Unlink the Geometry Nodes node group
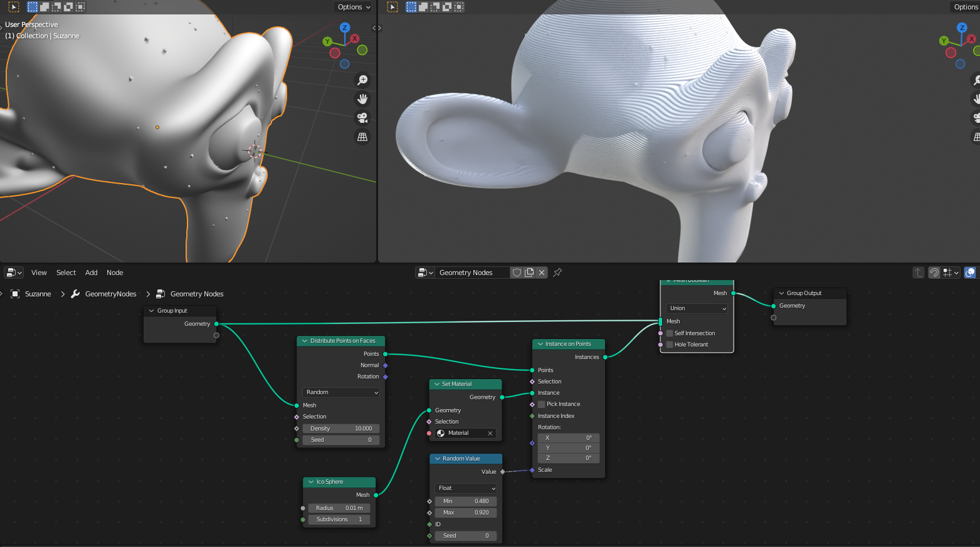 pos(542,273)
